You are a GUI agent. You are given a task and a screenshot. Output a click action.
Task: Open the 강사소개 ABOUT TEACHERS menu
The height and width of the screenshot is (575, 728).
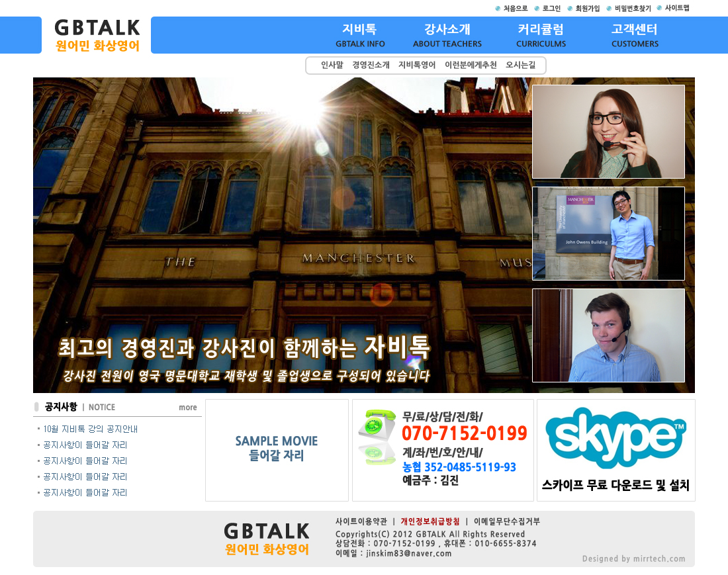tap(447, 36)
